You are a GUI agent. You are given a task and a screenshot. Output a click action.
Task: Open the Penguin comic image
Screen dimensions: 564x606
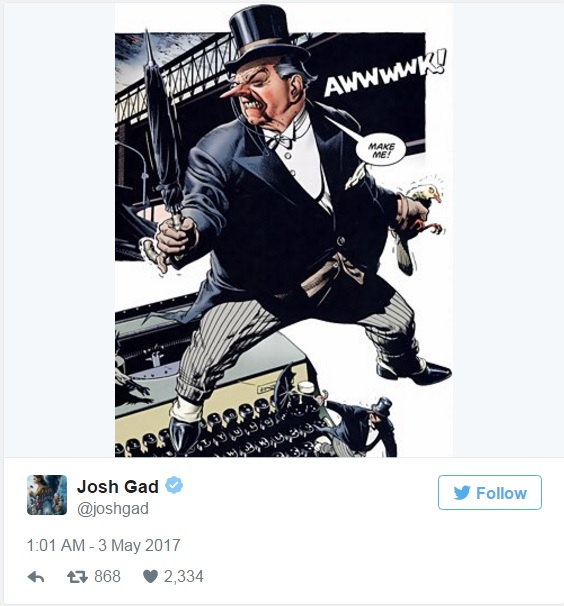click(284, 230)
